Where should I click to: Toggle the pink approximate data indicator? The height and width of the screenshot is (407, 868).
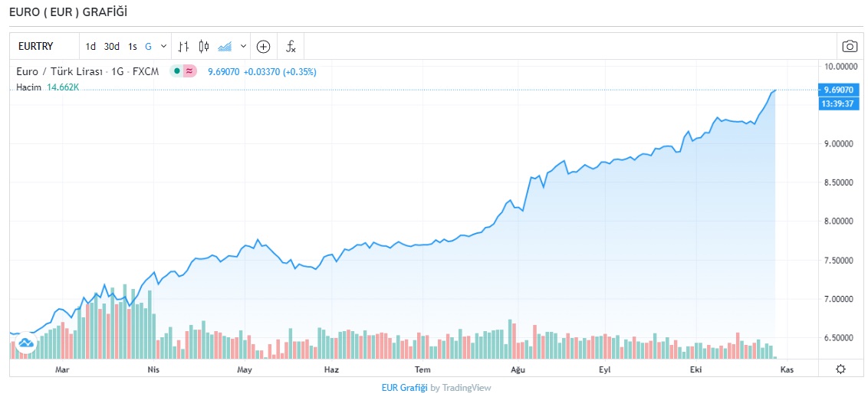189,71
